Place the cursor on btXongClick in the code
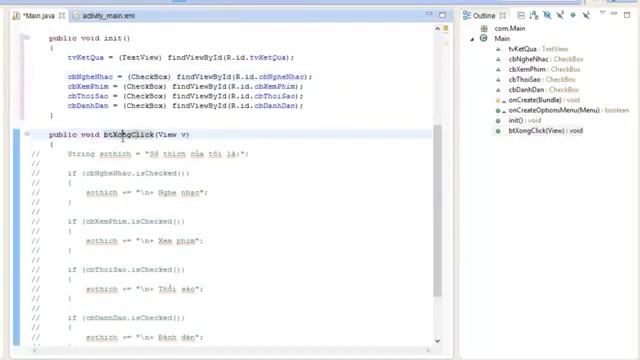Image resolution: width=640 pixels, height=360 pixels. 129,135
